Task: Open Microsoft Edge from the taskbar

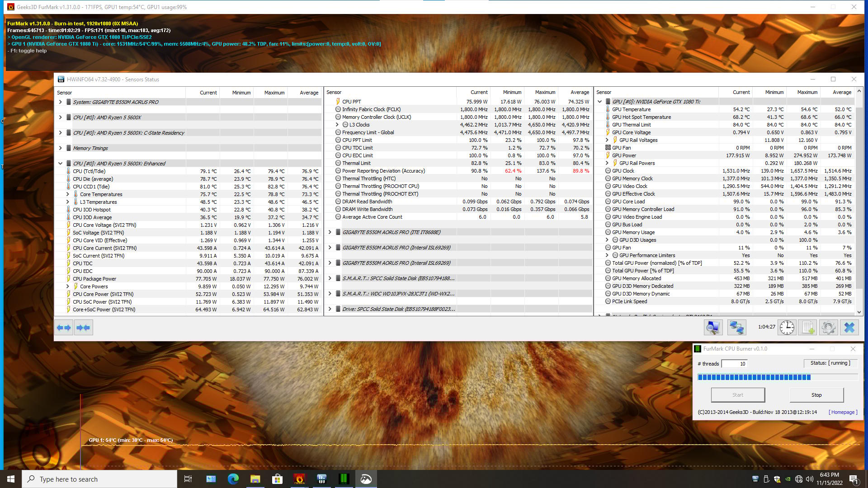Action: [x=233, y=479]
